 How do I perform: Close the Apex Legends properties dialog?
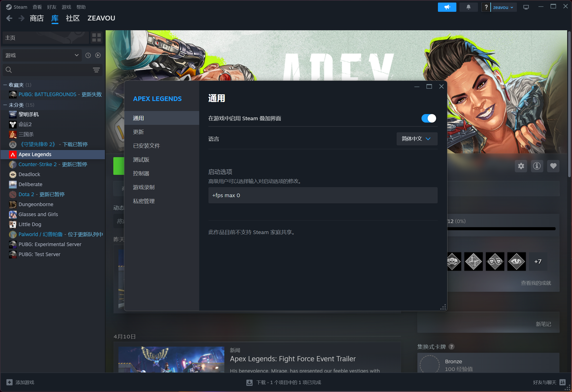pyautogui.click(x=441, y=87)
